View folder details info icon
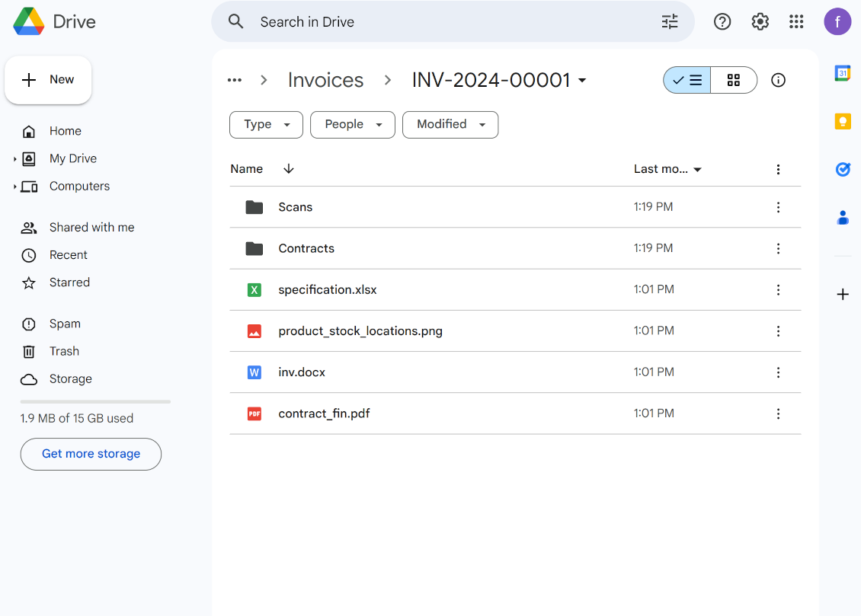Screen dimensions: 861x616 pos(778,80)
